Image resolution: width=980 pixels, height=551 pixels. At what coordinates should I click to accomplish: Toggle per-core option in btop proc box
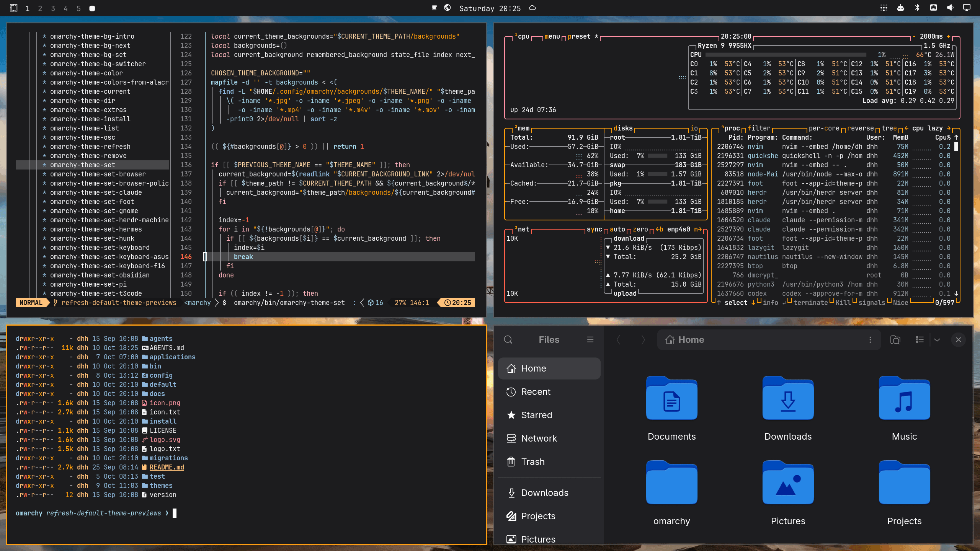824,128
